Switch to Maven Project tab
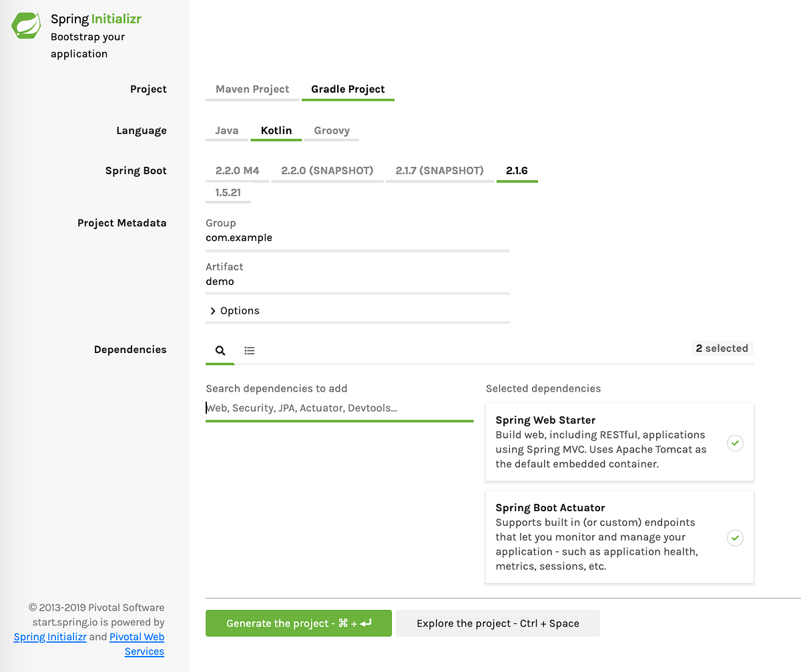 coord(252,89)
